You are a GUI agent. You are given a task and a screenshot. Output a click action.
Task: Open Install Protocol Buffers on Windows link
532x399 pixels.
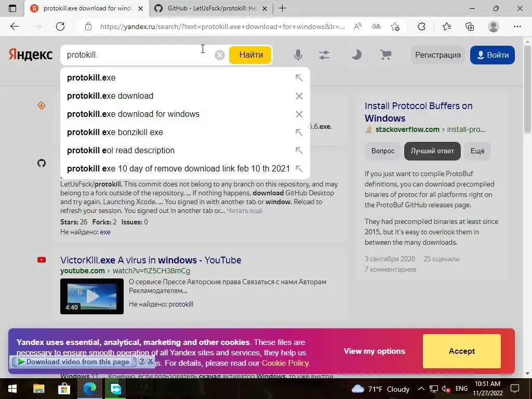tap(418, 112)
